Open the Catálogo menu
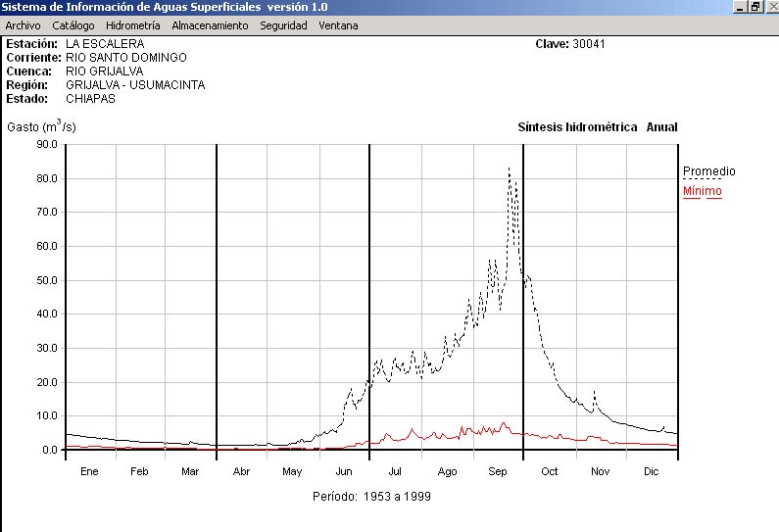The height and width of the screenshot is (532, 779). tap(73, 25)
